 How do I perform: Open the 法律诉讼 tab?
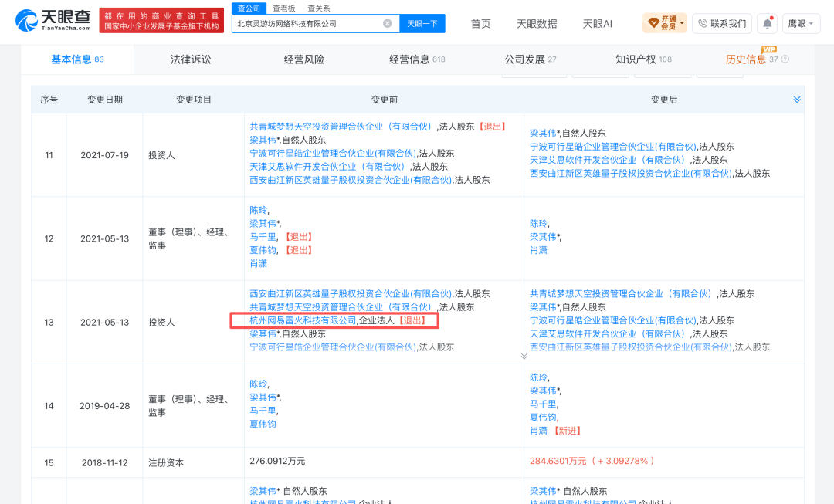pyautogui.click(x=191, y=59)
